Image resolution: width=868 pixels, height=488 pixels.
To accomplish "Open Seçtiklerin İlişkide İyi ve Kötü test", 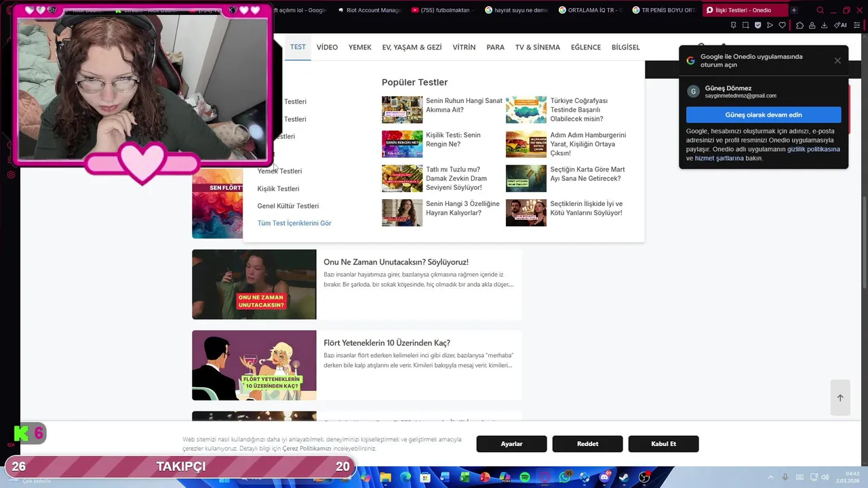I will coord(586,208).
